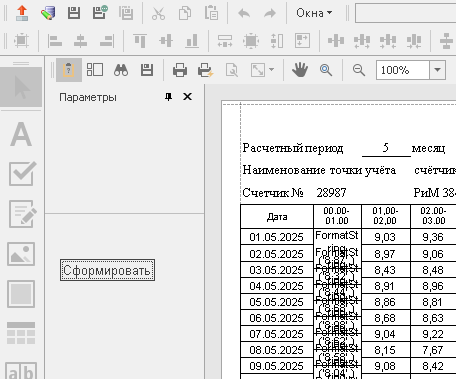Align objects to the right edge

(x=107, y=41)
